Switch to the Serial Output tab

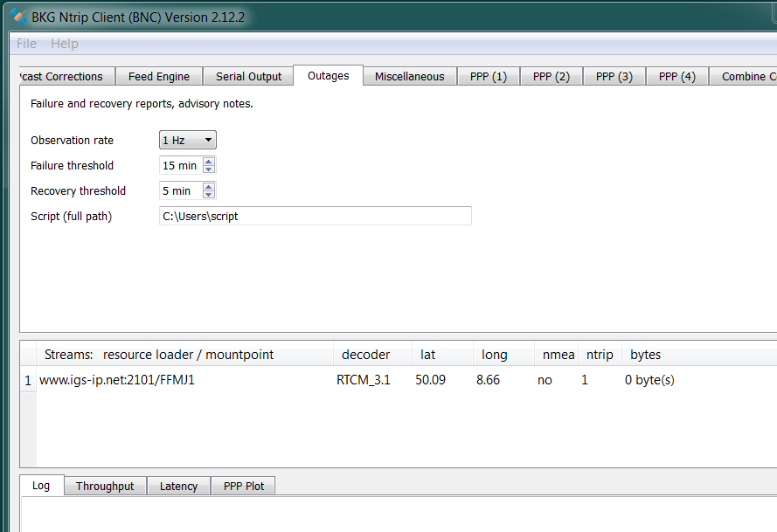coord(248,77)
